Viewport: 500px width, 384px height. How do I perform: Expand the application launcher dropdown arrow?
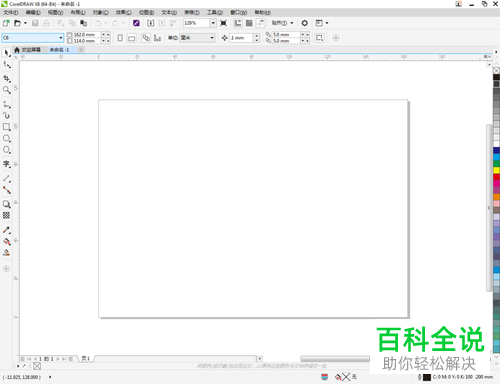coord(327,23)
